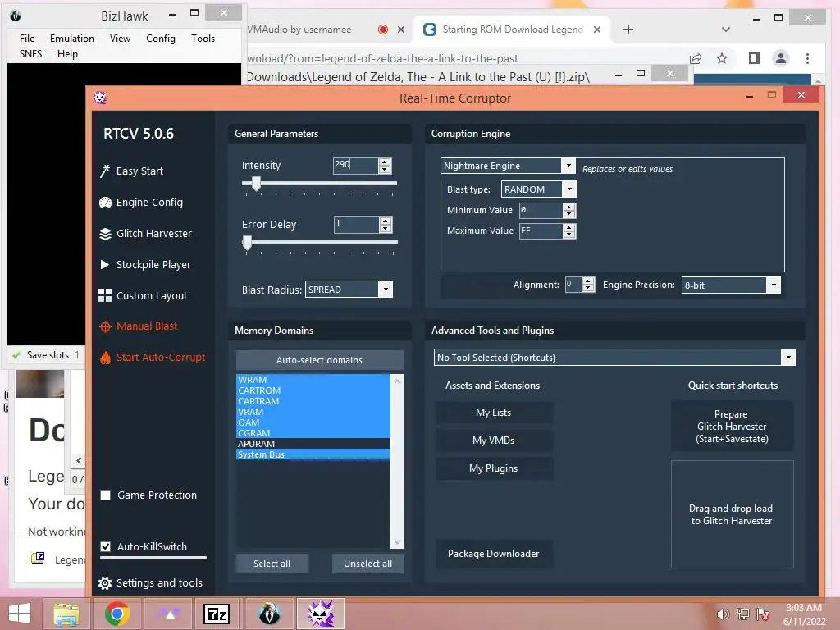Bookmark page with Chrome star icon

point(722,58)
